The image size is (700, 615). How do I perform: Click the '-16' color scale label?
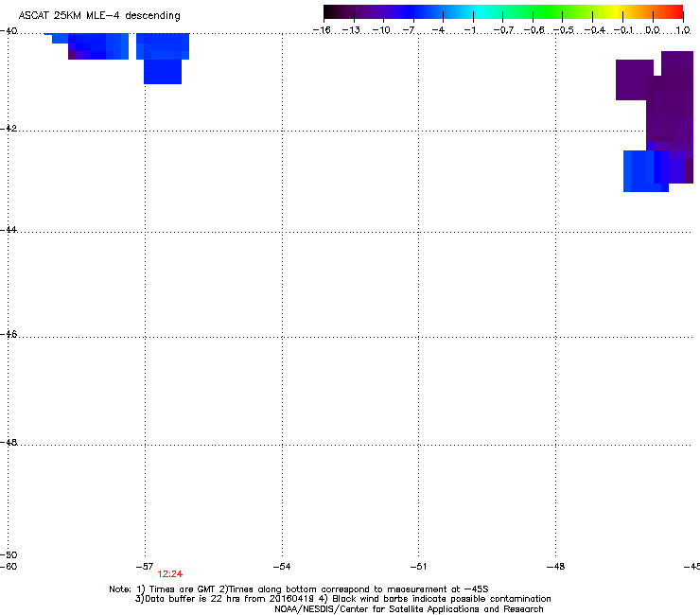[x=322, y=30]
